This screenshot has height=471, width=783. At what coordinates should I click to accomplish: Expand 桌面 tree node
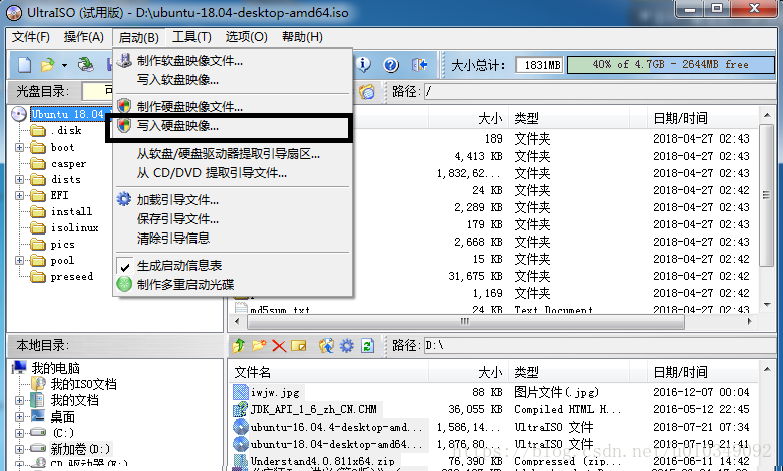(x=19, y=417)
